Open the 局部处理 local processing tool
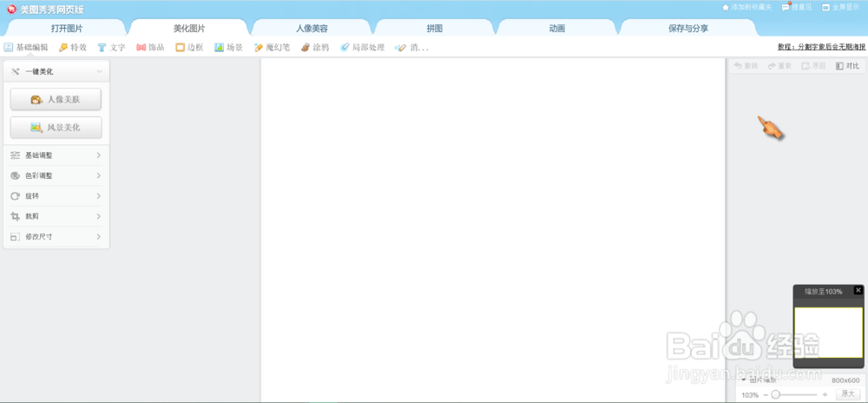868x403 pixels. (362, 48)
